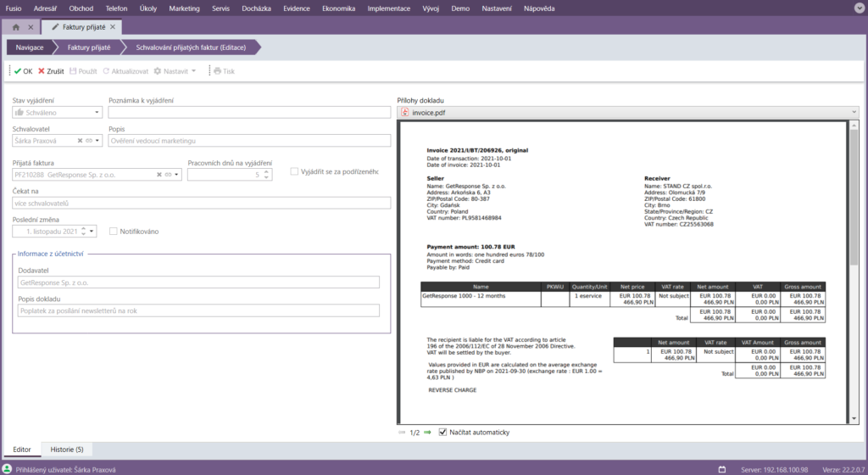Viewport: 868px width, 475px height.
Task: Clear the Schvalovatel field with X icon
Action: tap(80, 141)
